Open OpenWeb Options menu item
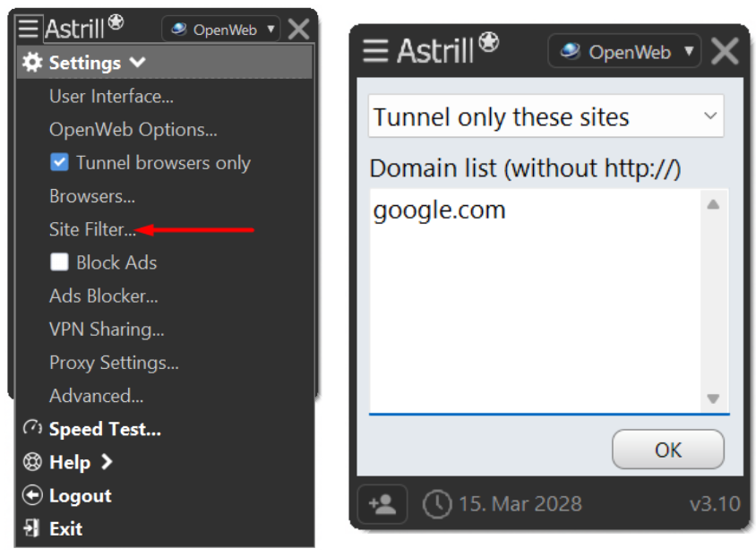 pos(133,130)
